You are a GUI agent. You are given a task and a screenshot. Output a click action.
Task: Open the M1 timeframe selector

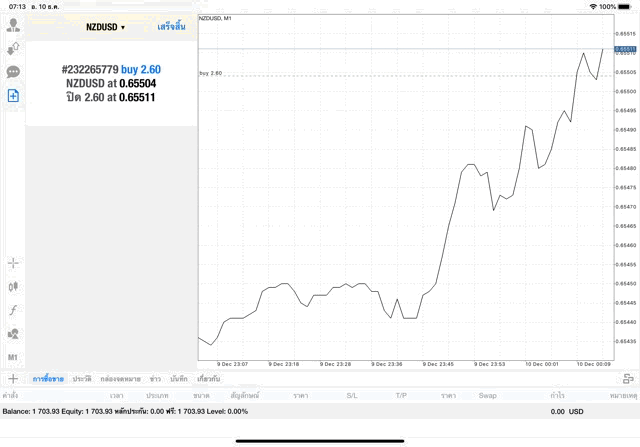pyautogui.click(x=13, y=357)
